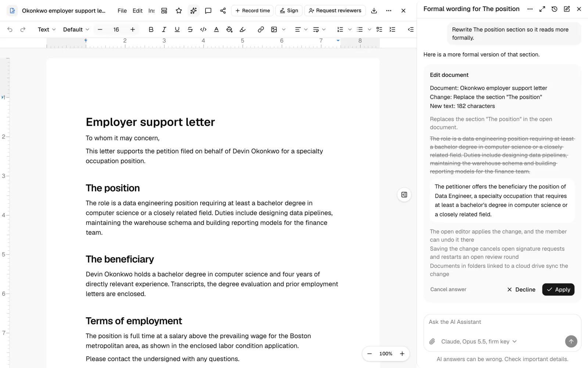Toggle the AI assistant sparkle icon
Image resolution: width=588 pixels, height=368 pixels.
pos(194,11)
